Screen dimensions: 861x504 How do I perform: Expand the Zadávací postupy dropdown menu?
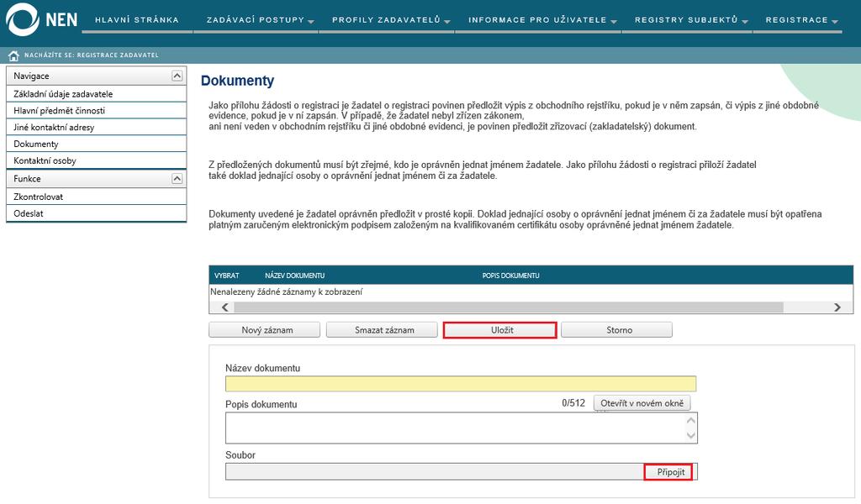pos(261,20)
